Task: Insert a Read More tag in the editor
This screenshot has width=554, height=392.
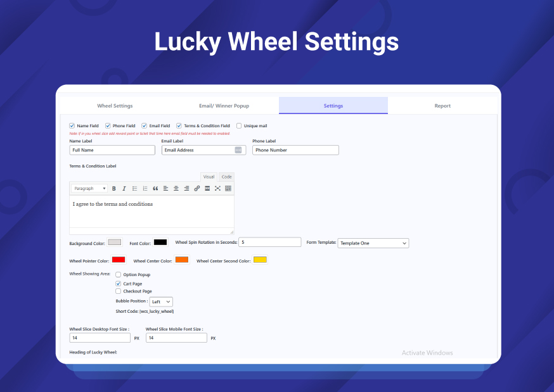Action: [x=207, y=189]
